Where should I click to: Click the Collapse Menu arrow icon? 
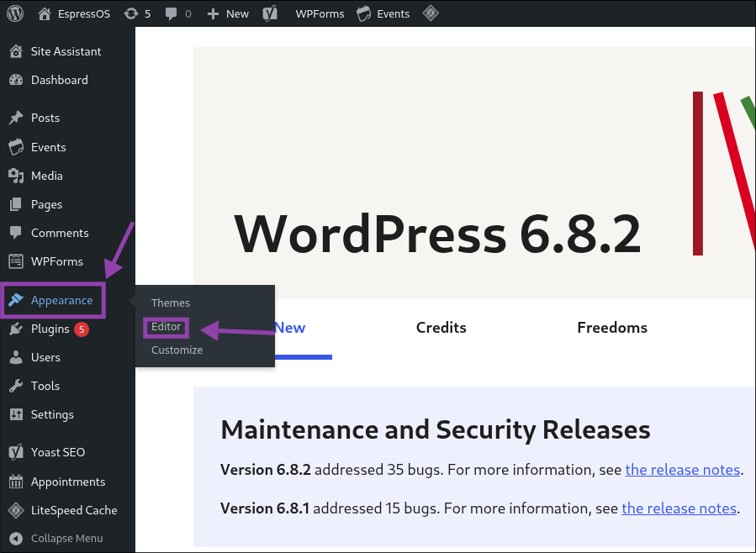click(16, 539)
